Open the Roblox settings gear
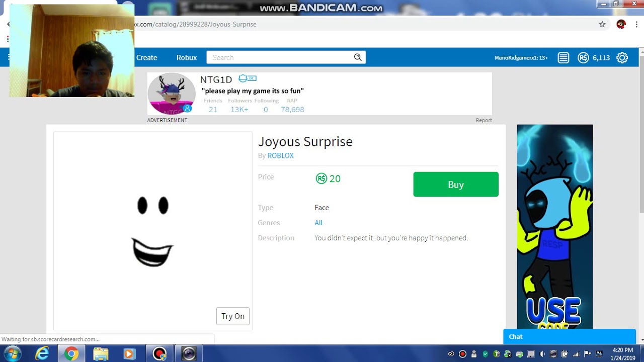This screenshot has width=644, height=362. (622, 58)
